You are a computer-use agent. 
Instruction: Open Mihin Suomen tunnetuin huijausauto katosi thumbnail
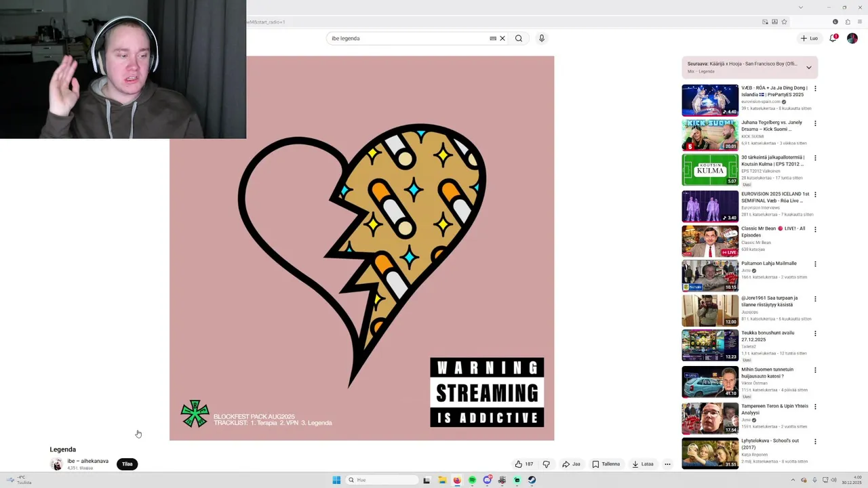710,382
